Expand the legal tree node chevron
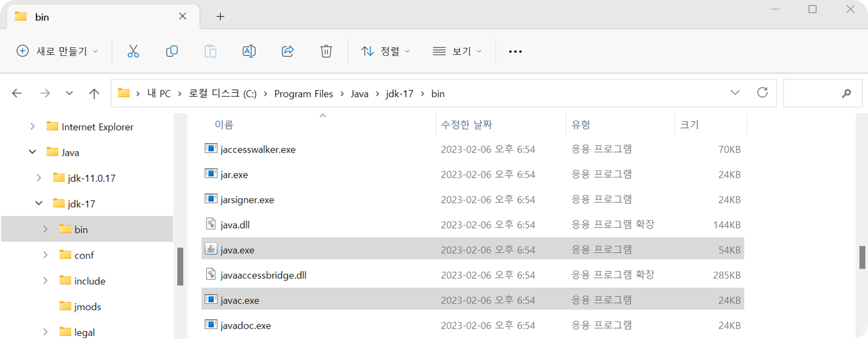Image resolution: width=868 pixels, height=339 pixels. tap(45, 332)
